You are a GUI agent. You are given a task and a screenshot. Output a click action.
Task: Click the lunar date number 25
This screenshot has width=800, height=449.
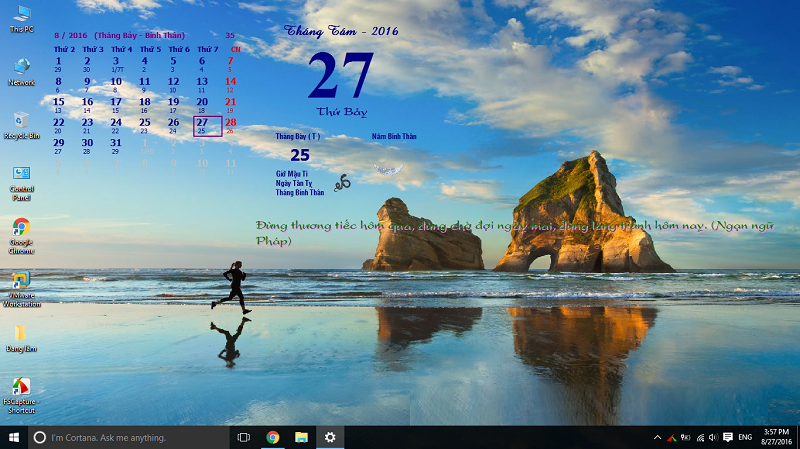300,155
